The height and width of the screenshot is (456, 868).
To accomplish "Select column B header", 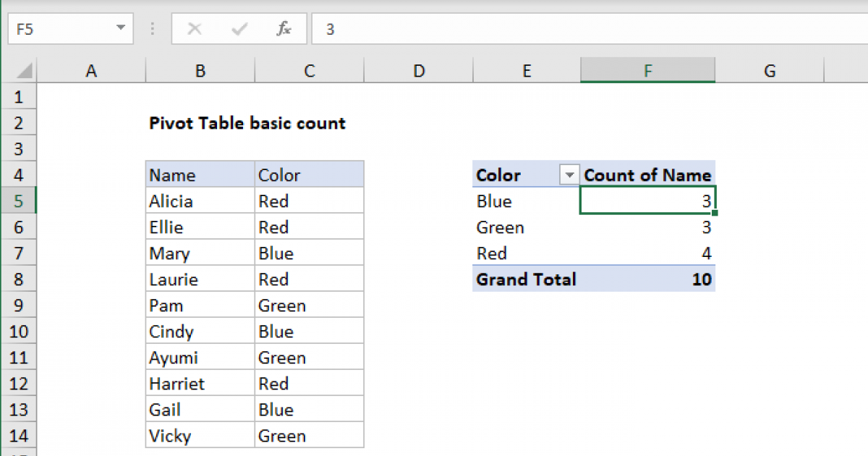I will pos(200,71).
